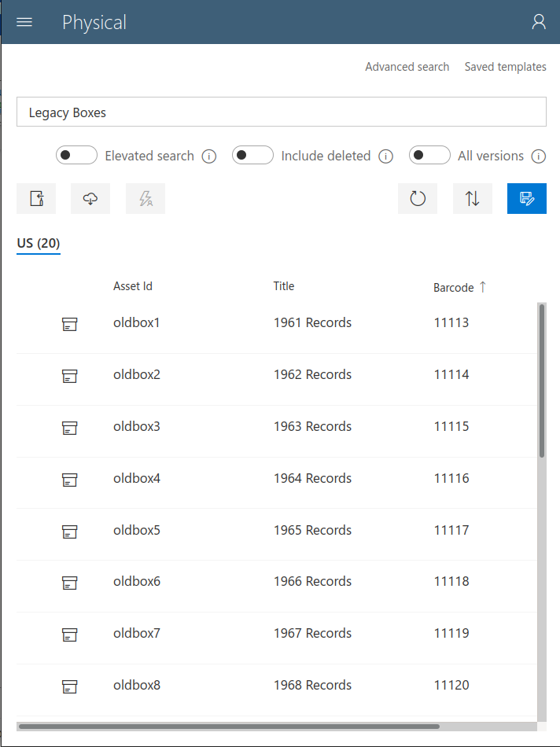Click the Title column header
The image size is (560, 747).
coord(284,286)
